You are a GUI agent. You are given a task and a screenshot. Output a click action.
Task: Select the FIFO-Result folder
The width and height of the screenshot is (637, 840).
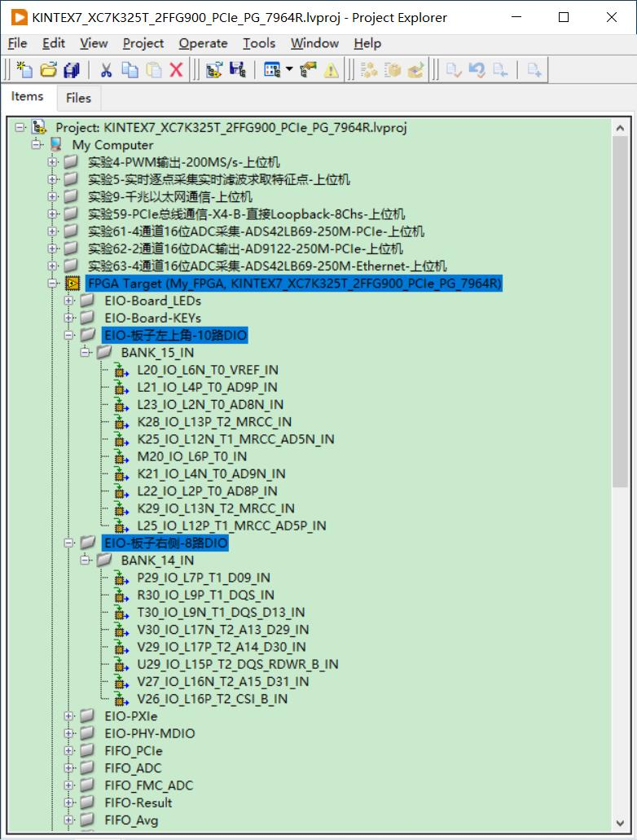coord(138,803)
